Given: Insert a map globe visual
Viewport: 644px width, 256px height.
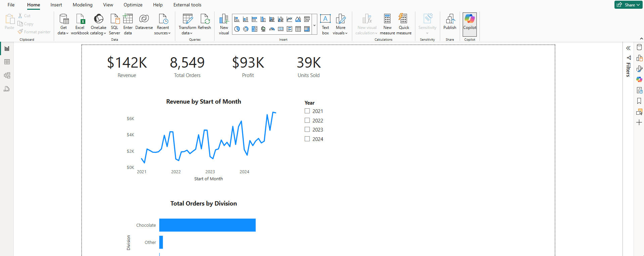Looking at the screenshot, I should (x=263, y=29).
